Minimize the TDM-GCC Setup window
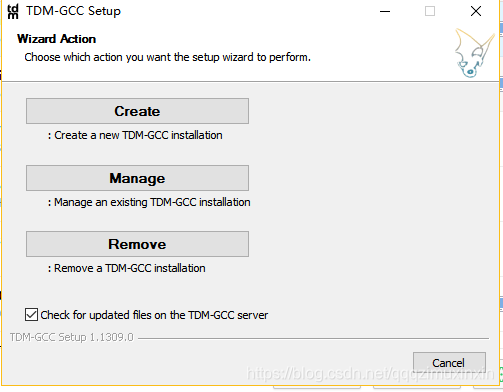The image size is (503, 392). pyautogui.click(x=385, y=11)
